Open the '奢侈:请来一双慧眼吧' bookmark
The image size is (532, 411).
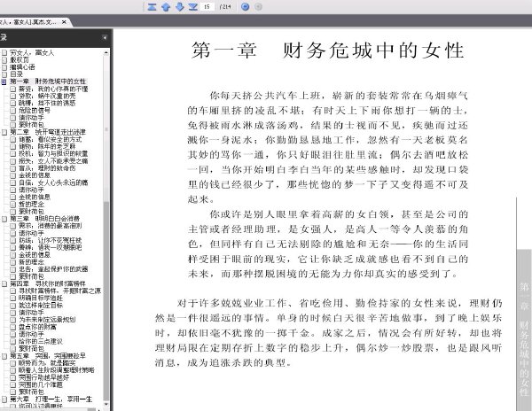tap(51, 247)
